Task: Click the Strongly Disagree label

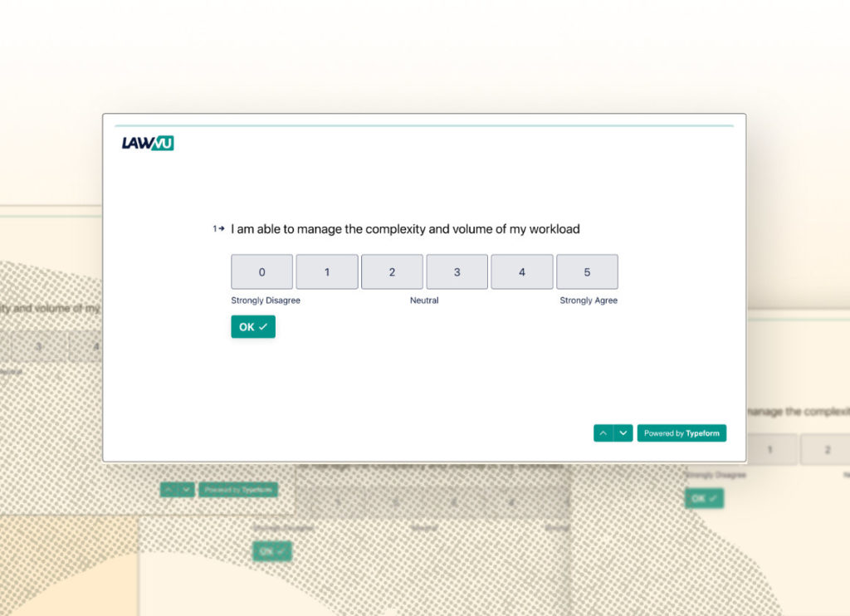Action: pyautogui.click(x=266, y=301)
